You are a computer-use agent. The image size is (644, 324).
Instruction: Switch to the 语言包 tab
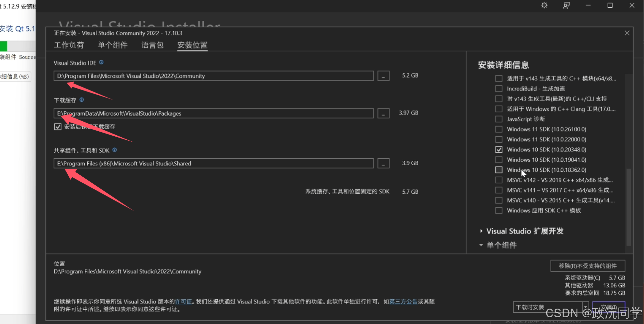pyautogui.click(x=152, y=45)
